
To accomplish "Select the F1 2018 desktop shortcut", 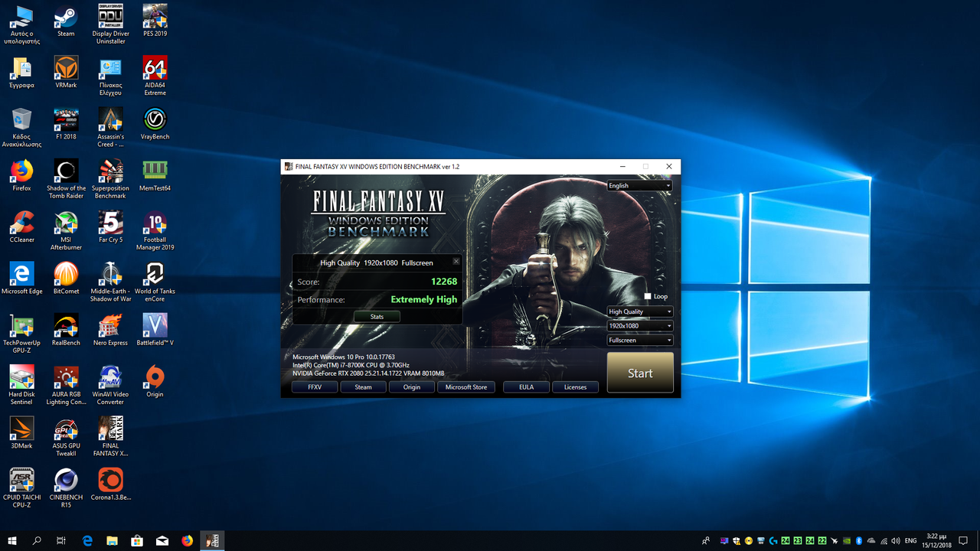I will pyautogui.click(x=66, y=124).
